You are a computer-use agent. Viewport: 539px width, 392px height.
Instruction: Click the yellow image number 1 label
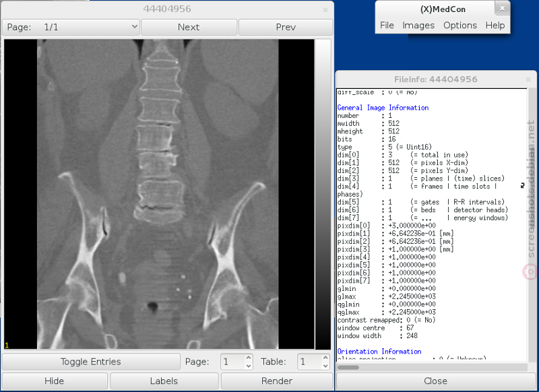coord(7,346)
